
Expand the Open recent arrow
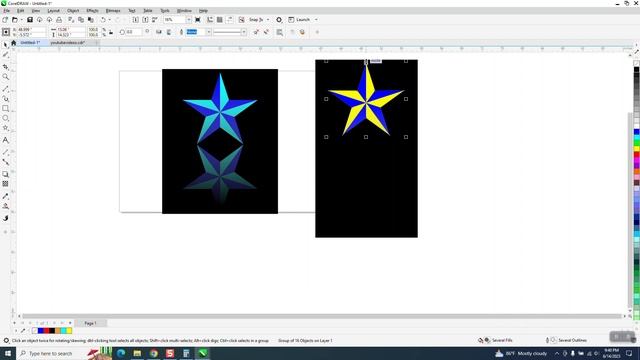[x=22, y=20]
